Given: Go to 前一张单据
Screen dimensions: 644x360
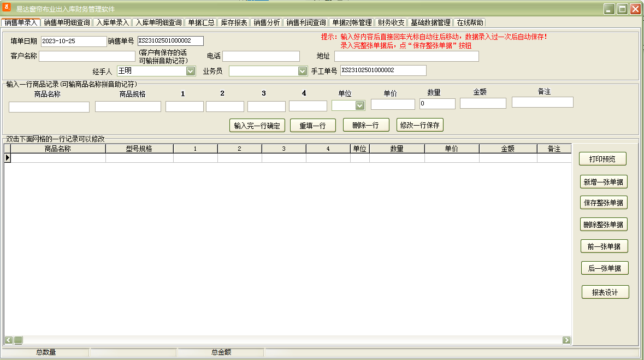Looking at the screenshot, I should click(x=604, y=246).
